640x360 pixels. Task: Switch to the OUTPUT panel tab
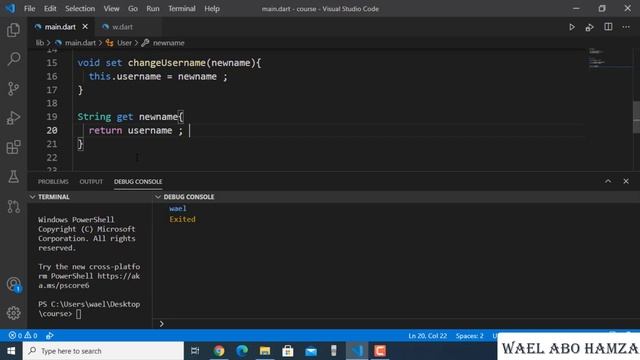pyautogui.click(x=91, y=182)
